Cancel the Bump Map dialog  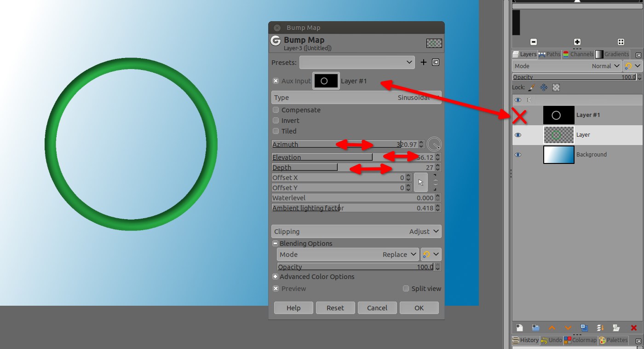[x=377, y=308]
